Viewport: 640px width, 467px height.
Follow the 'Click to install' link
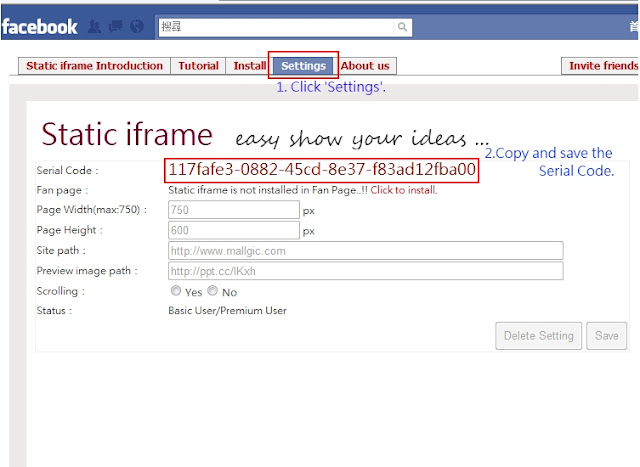coord(404,190)
